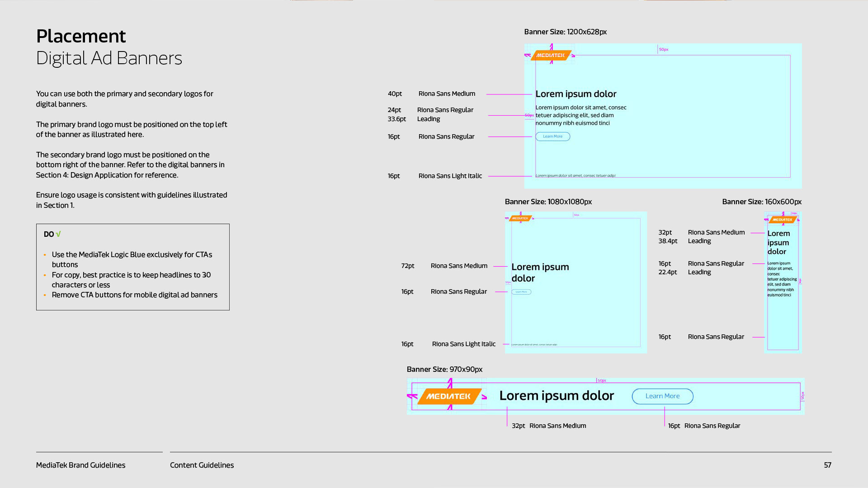The height and width of the screenshot is (488, 868).
Task: Click the 'Digital Ad Banners' subtitle
Action: click(109, 58)
